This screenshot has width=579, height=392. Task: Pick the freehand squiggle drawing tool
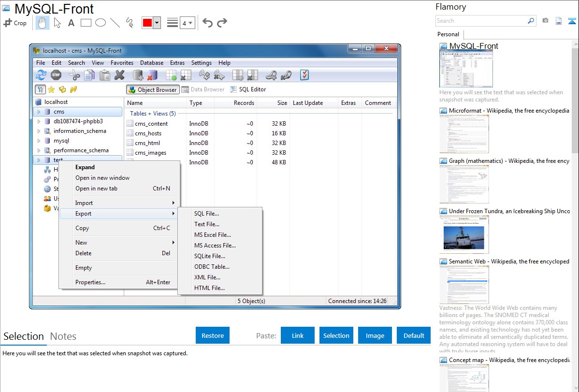(x=130, y=23)
